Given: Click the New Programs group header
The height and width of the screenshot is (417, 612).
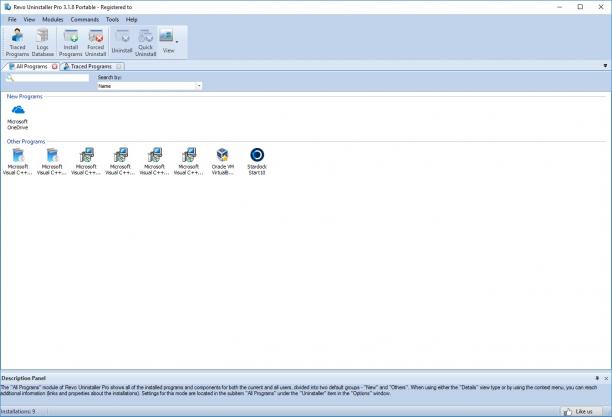Looking at the screenshot, I should pos(25,96).
